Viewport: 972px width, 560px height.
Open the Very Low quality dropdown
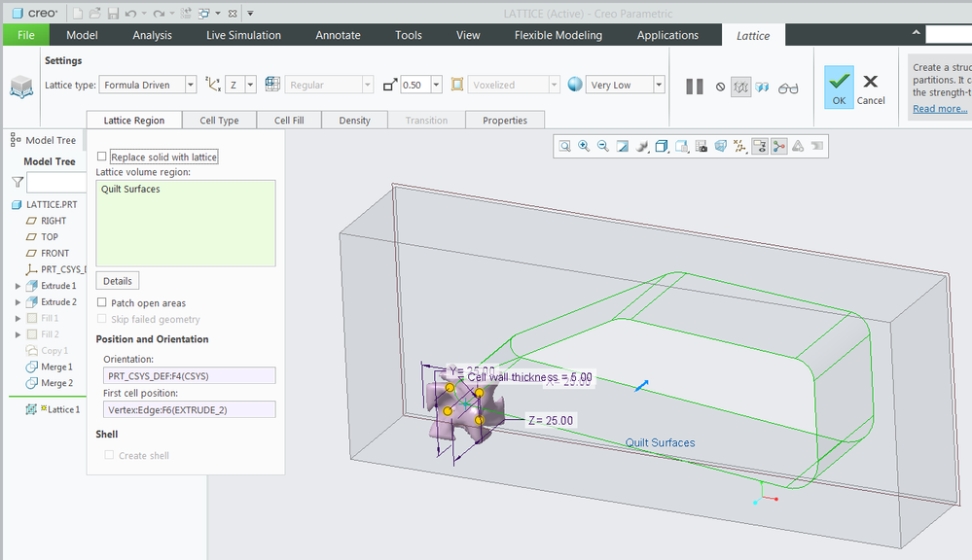coord(659,86)
